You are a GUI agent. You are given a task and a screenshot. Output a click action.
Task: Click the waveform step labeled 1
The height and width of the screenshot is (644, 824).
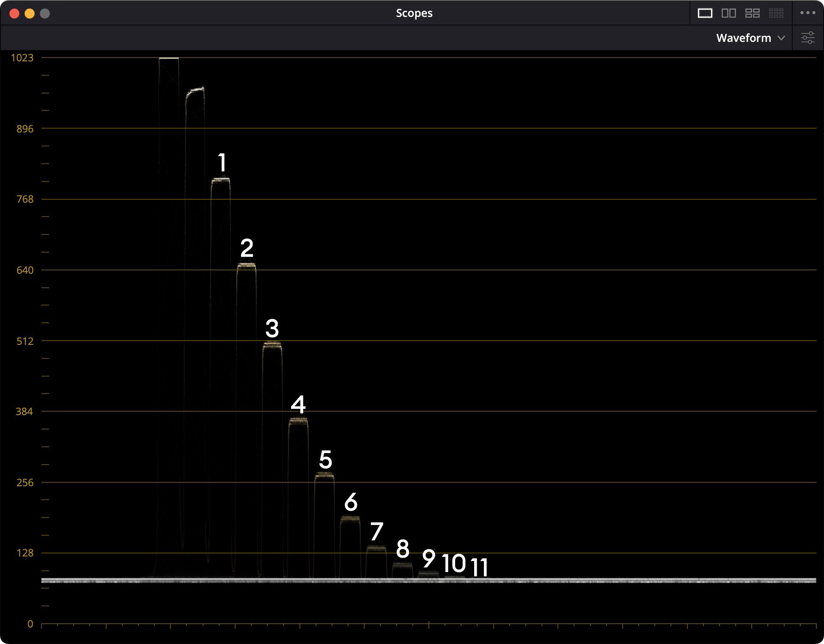221,180
